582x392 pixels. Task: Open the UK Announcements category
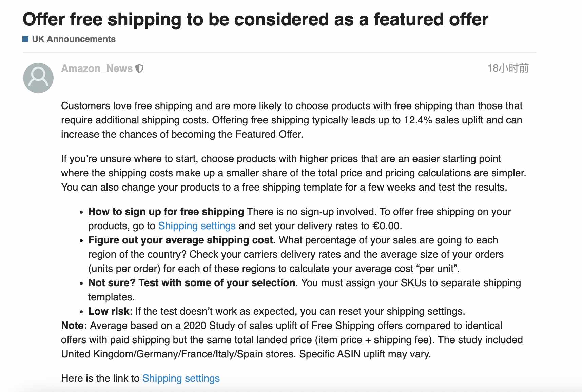pyautogui.click(x=74, y=39)
